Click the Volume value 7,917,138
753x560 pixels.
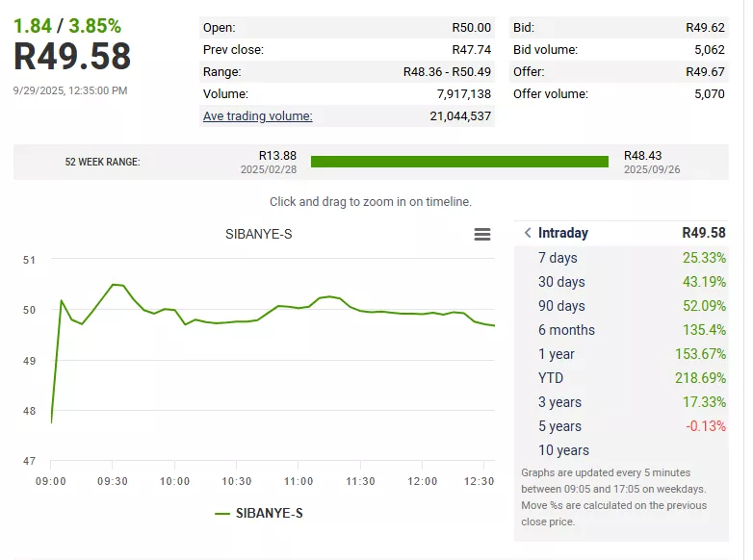click(464, 94)
